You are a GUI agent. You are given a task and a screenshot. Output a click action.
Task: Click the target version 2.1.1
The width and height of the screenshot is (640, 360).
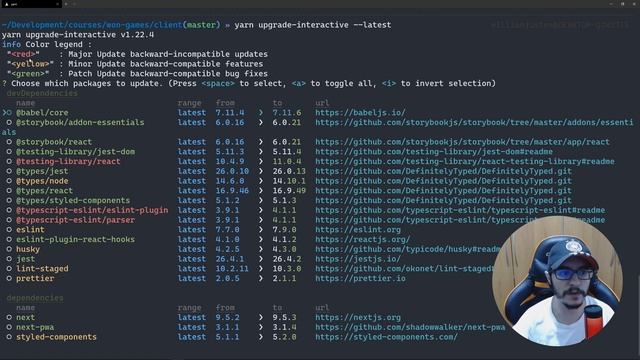284,279
